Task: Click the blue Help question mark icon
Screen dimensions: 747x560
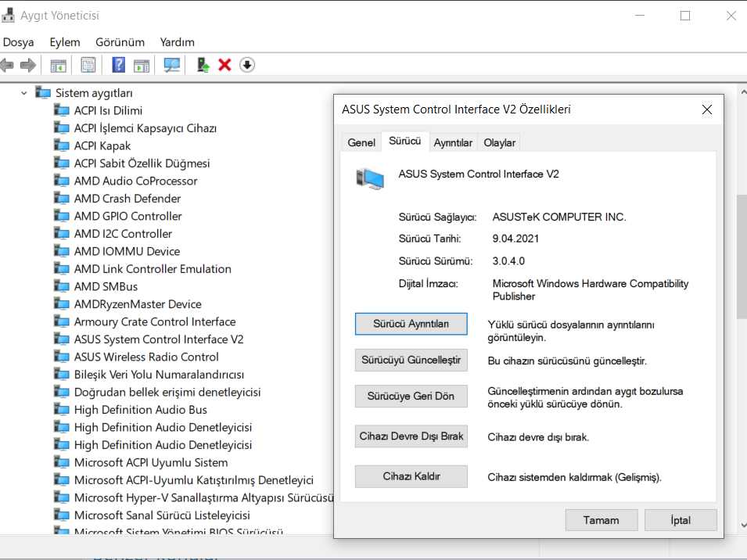Action: coord(119,65)
